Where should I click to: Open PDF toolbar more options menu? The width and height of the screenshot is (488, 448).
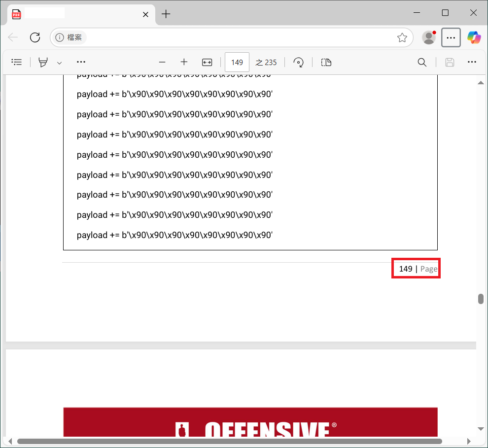472,62
